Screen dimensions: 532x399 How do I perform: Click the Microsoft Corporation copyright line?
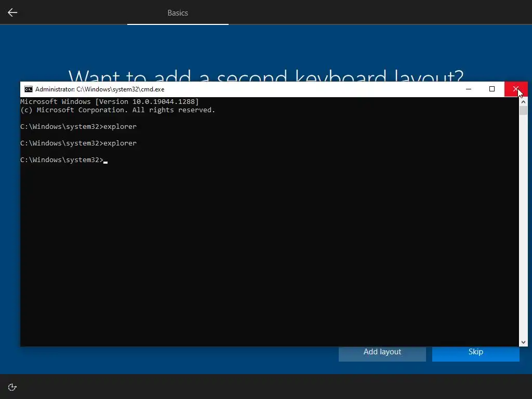click(x=118, y=110)
